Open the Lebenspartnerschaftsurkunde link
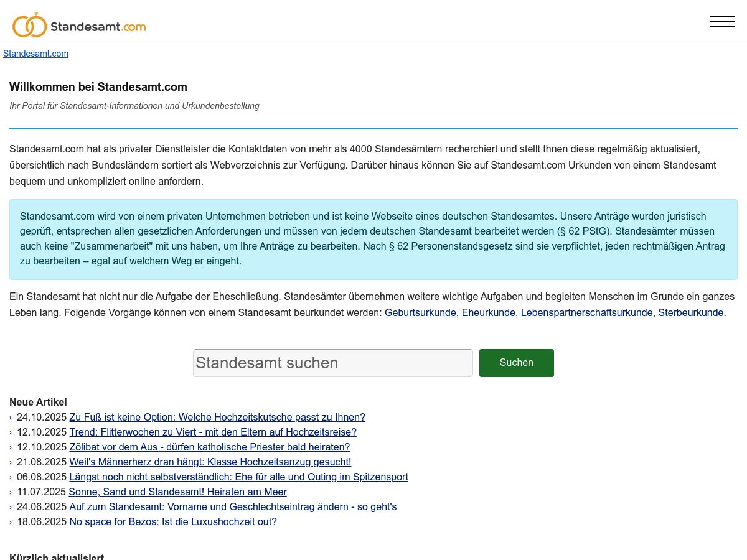This screenshot has height=560, width=747. (x=587, y=312)
